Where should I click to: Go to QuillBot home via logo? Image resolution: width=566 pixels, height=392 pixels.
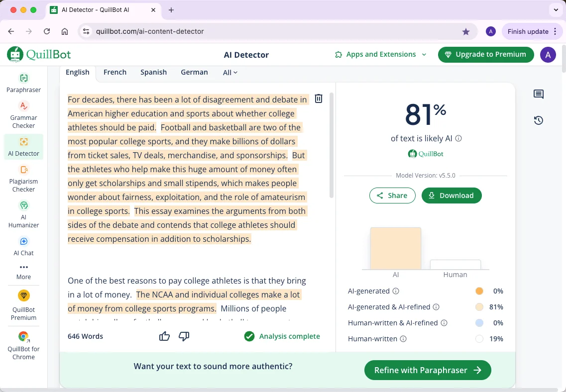(x=39, y=54)
